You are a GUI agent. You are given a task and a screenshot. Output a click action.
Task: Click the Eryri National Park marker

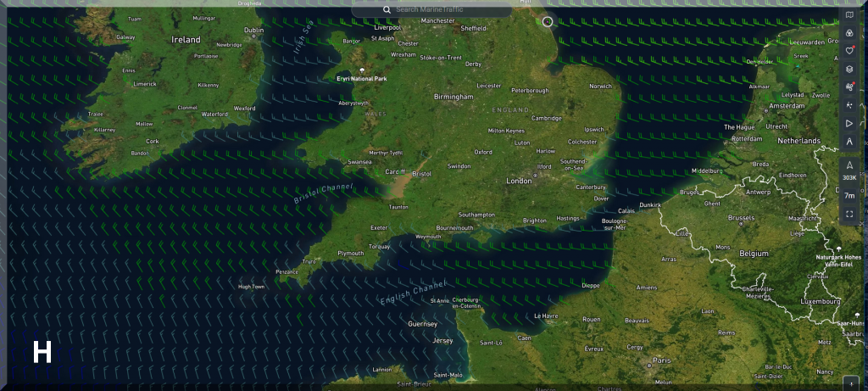pos(362,70)
